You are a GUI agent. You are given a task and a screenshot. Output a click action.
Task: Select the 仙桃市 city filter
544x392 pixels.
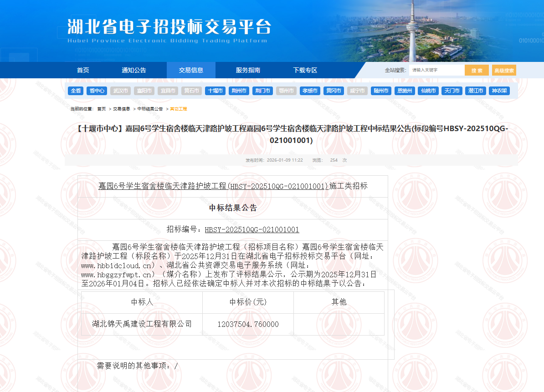(x=428, y=91)
